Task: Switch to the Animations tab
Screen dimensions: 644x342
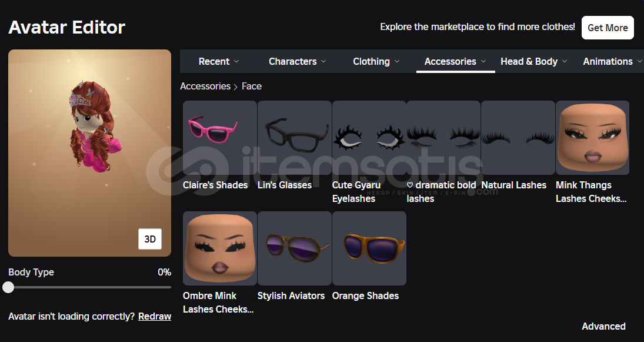Action: coord(608,61)
